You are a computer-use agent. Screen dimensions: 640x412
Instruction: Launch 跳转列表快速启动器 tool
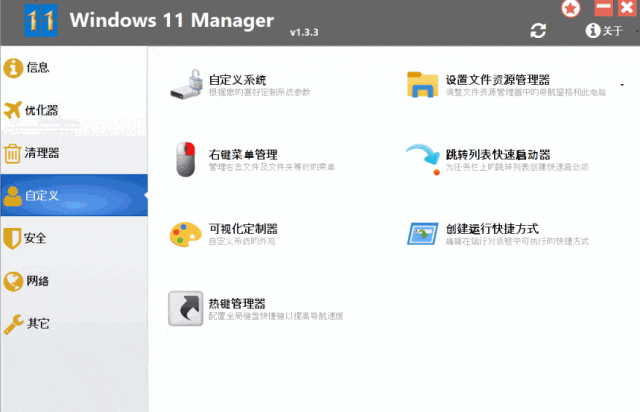click(x=498, y=155)
